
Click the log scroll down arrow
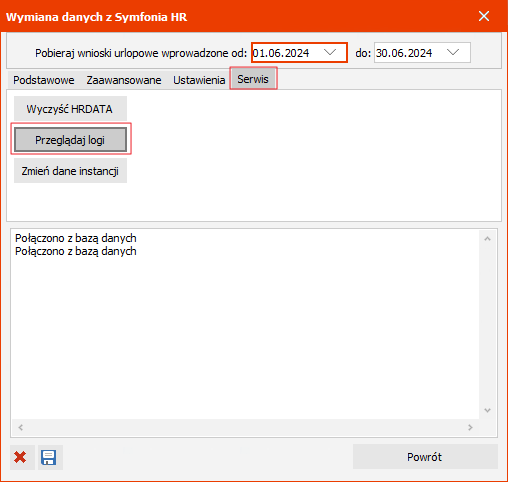tap(487, 410)
